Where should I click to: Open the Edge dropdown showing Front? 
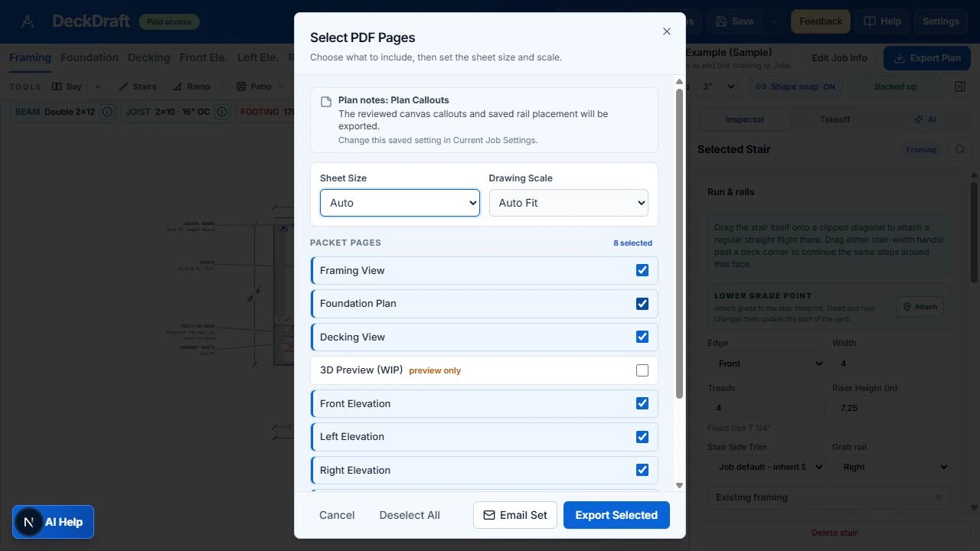(766, 364)
